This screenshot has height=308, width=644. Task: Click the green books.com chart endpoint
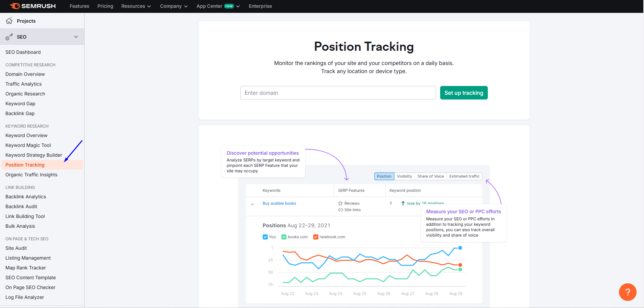(x=460, y=269)
